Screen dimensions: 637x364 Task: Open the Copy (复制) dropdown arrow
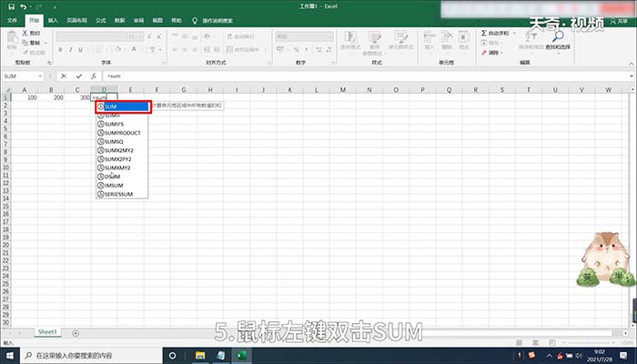point(45,43)
